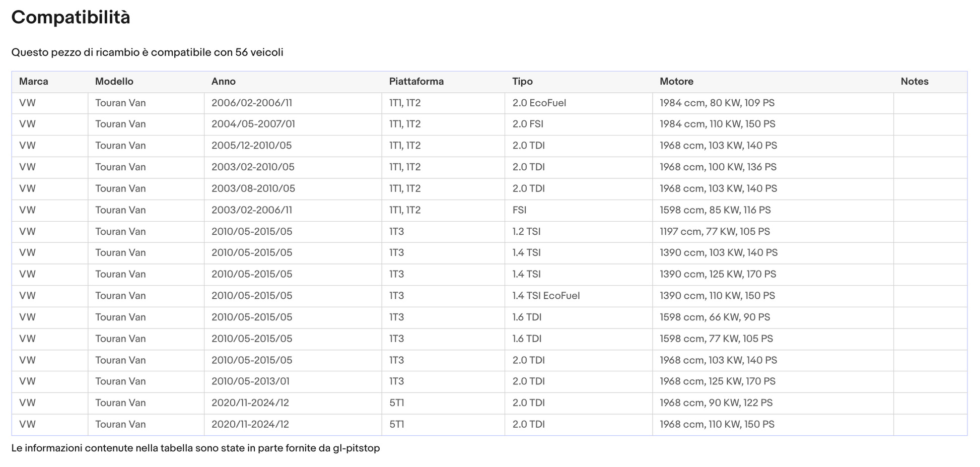The image size is (980, 467).
Task: Click the Notes column header
Action: 915,82
